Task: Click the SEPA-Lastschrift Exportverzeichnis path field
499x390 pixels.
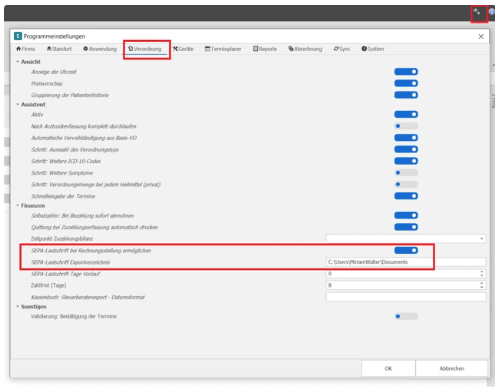Action: pyautogui.click(x=406, y=262)
